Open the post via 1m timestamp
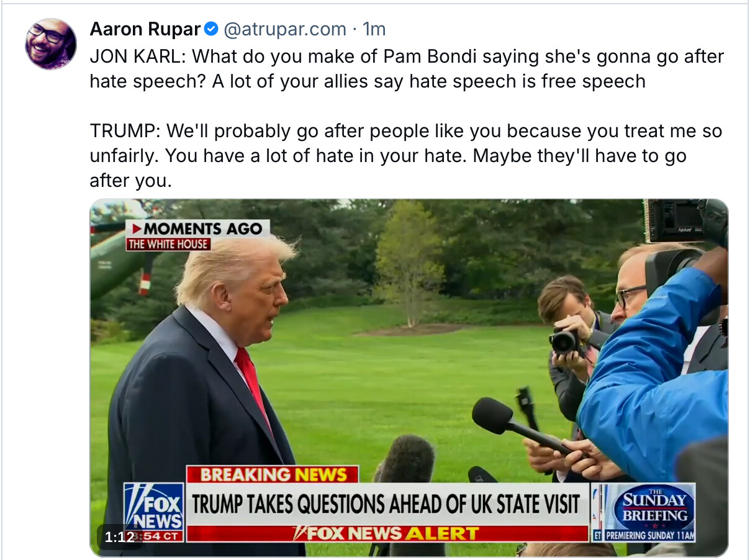The width and height of the screenshot is (755, 560). click(x=374, y=29)
